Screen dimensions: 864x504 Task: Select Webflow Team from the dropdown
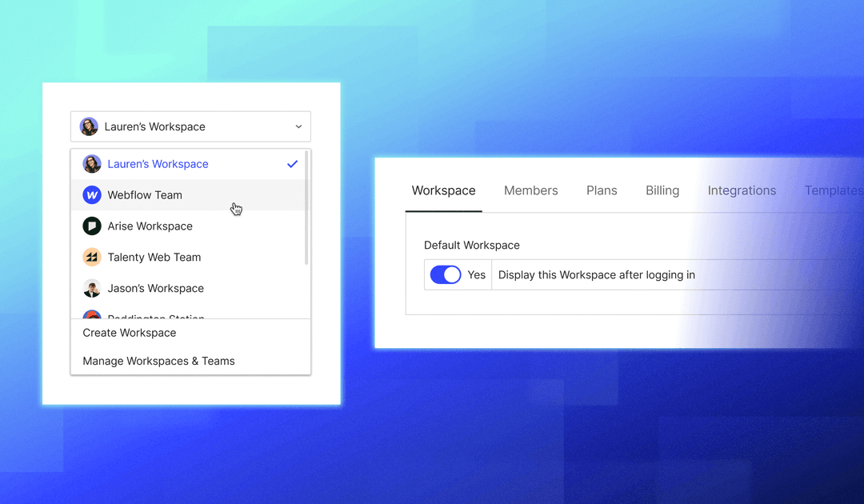tap(144, 194)
